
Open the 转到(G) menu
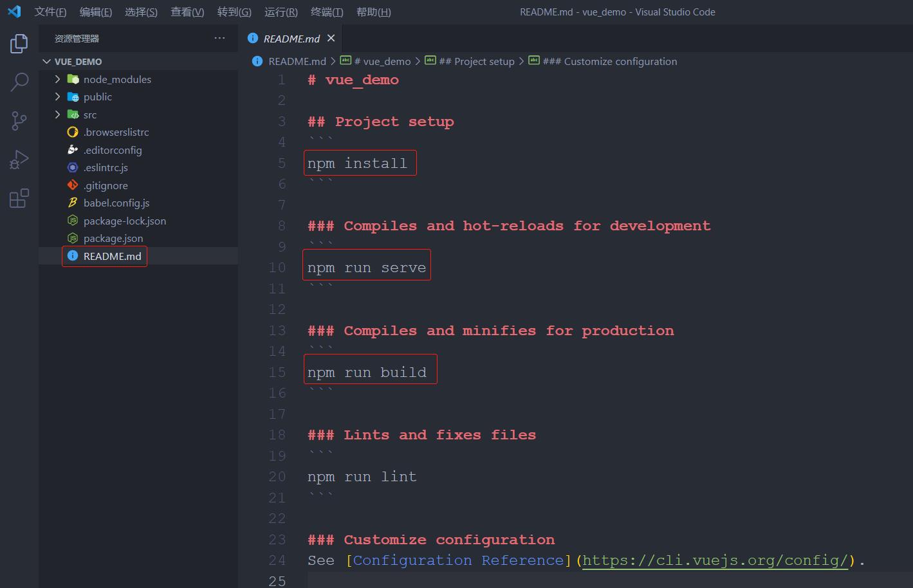point(234,12)
